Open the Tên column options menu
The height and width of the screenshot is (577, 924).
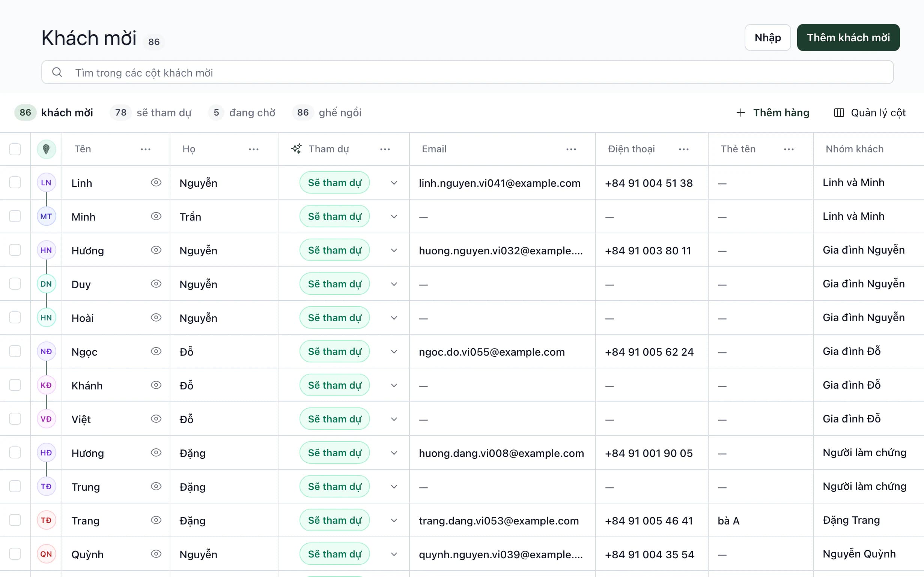coord(145,149)
